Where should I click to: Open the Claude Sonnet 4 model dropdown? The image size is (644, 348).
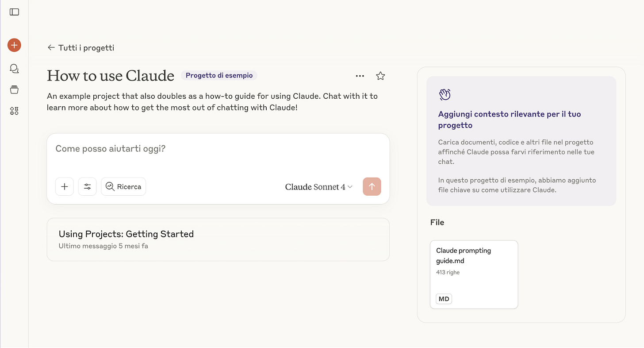coord(319,187)
